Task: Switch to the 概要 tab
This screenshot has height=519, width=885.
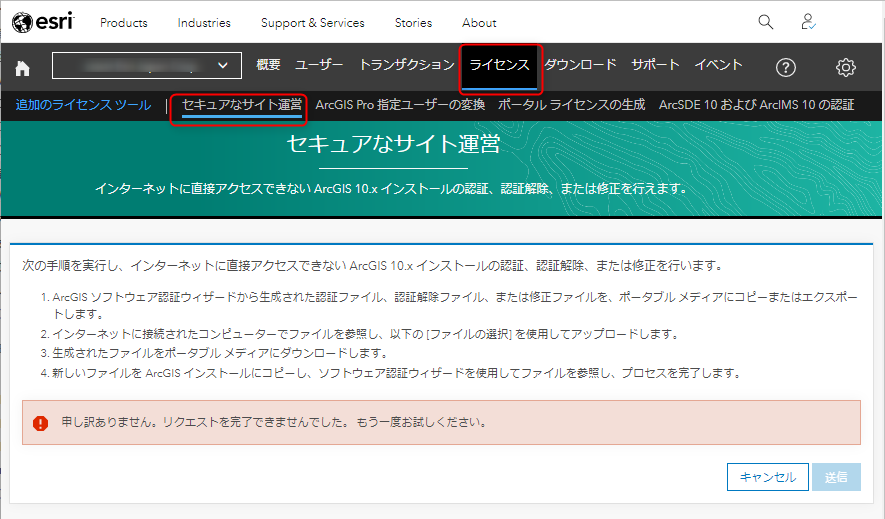Action: click(268, 65)
